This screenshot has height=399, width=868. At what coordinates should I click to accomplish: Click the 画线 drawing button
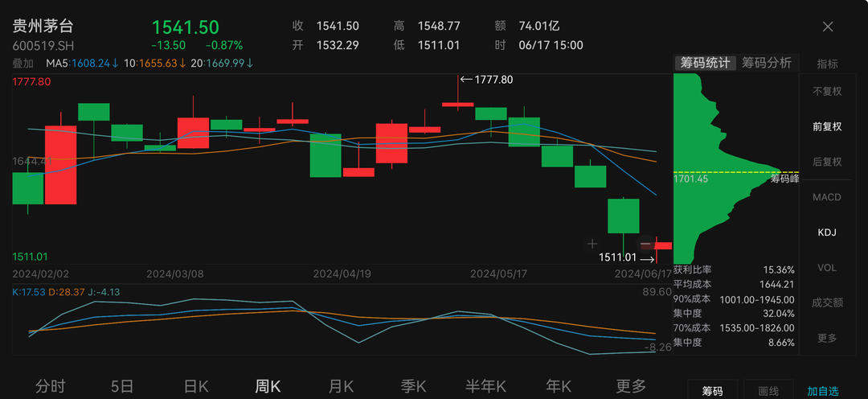coord(768,391)
